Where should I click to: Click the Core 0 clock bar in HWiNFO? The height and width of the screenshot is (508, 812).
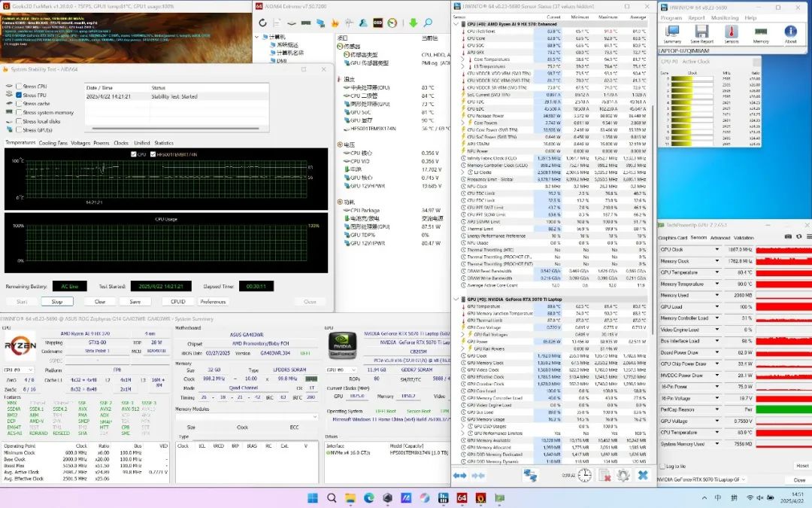(692, 79)
